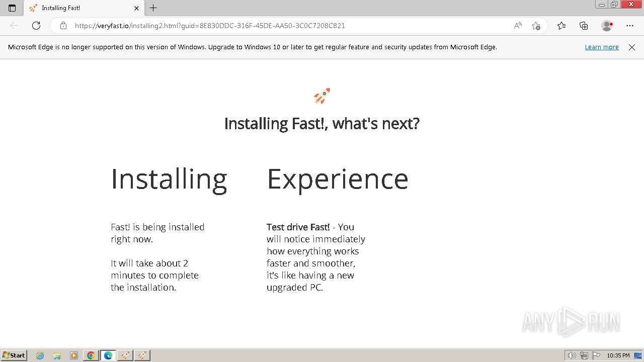
Task: Click the large Installing heading
Action: pyautogui.click(x=169, y=179)
